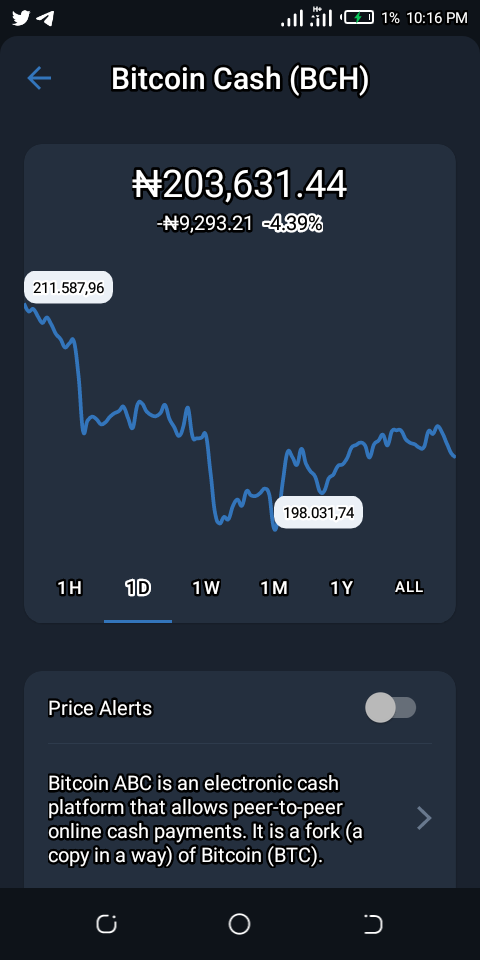Show the 1Y price chart

point(342,588)
